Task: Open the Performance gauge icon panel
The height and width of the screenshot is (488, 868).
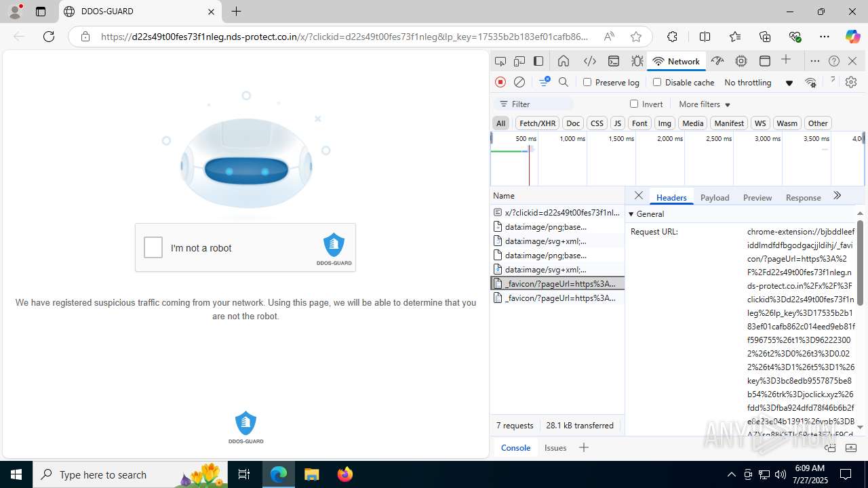Action: [717, 61]
